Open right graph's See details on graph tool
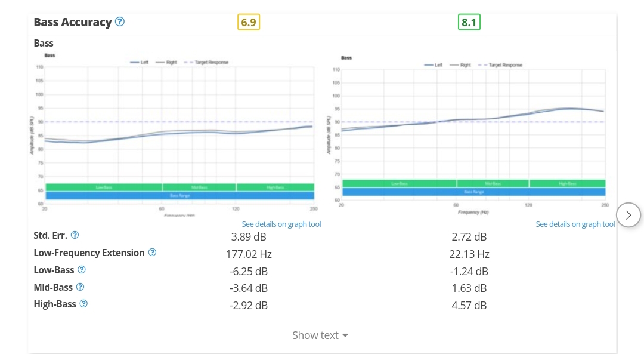This screenshot has height=354, width=644. tap(575, 224)
